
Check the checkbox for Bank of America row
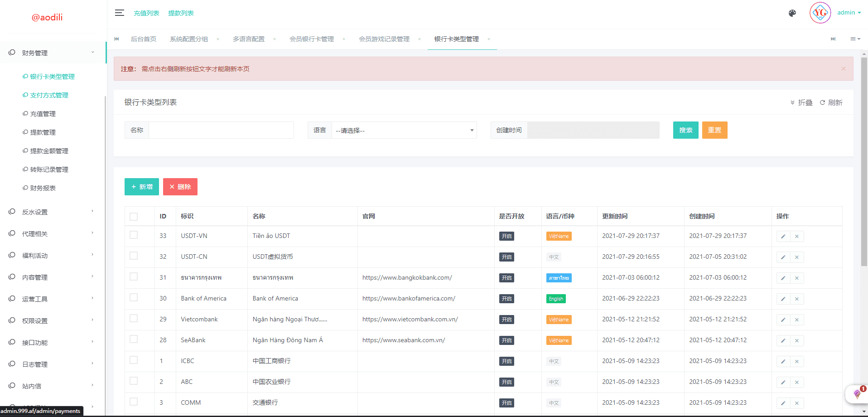pyautogui.click(x=134, y=297)
